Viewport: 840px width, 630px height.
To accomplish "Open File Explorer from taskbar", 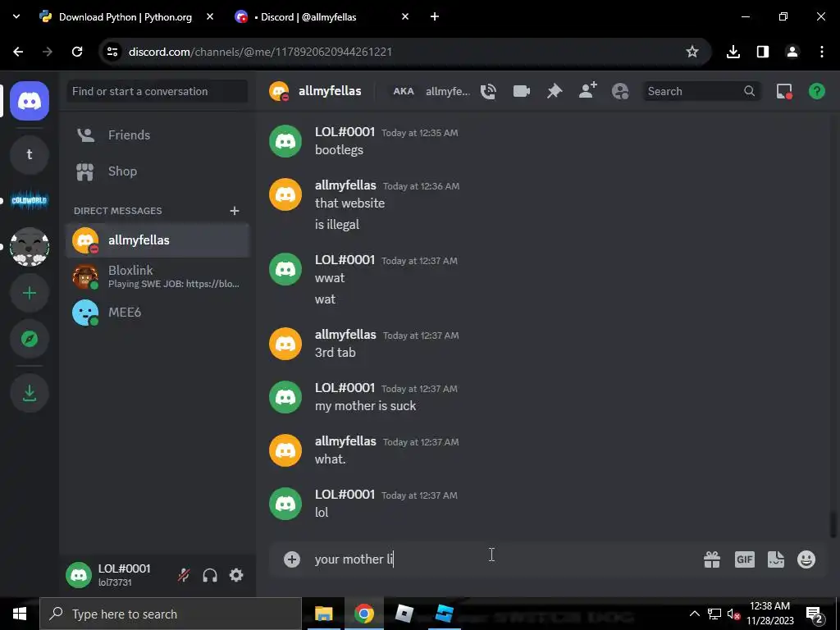I will pos(323,614).
